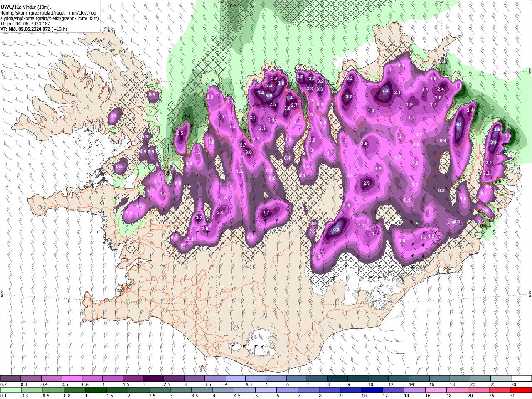This screenshot has width=532, height=399.
Task: Select top legend row swatch between 3 and 3.5
Action: tap(195, 379)
